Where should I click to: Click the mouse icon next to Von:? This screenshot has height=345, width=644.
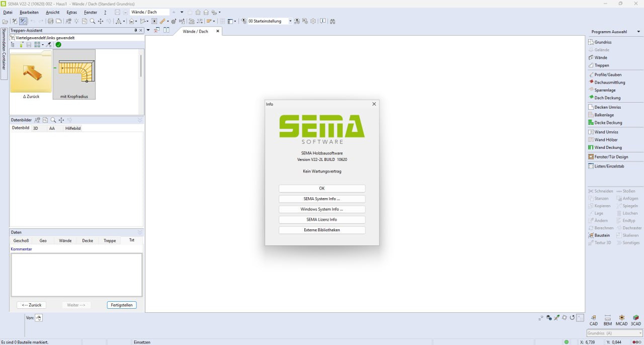tap(39, 318)
